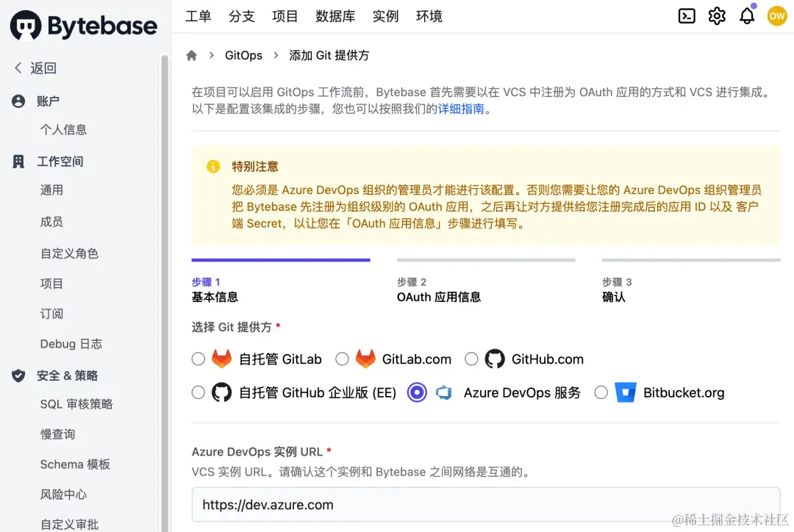Select the 自托管 GitLab radio button

(x=198, y=359)
